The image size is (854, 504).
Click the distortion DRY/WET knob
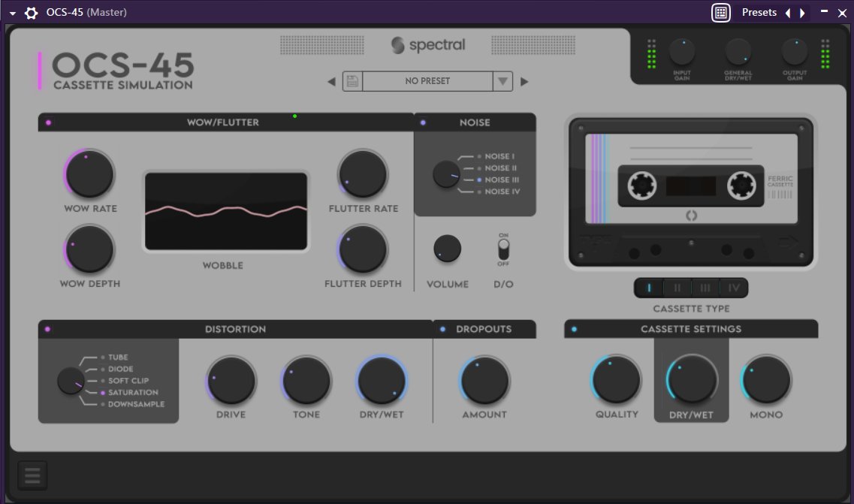click(382, 380)
